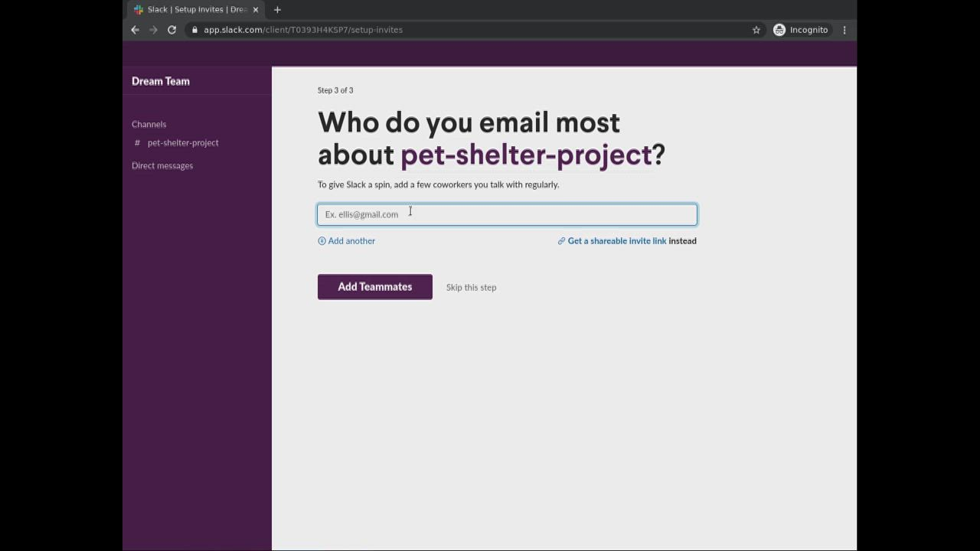Click the Step 3 of 3 label
Screen dimensions: 980x551
tap(335, 90)
